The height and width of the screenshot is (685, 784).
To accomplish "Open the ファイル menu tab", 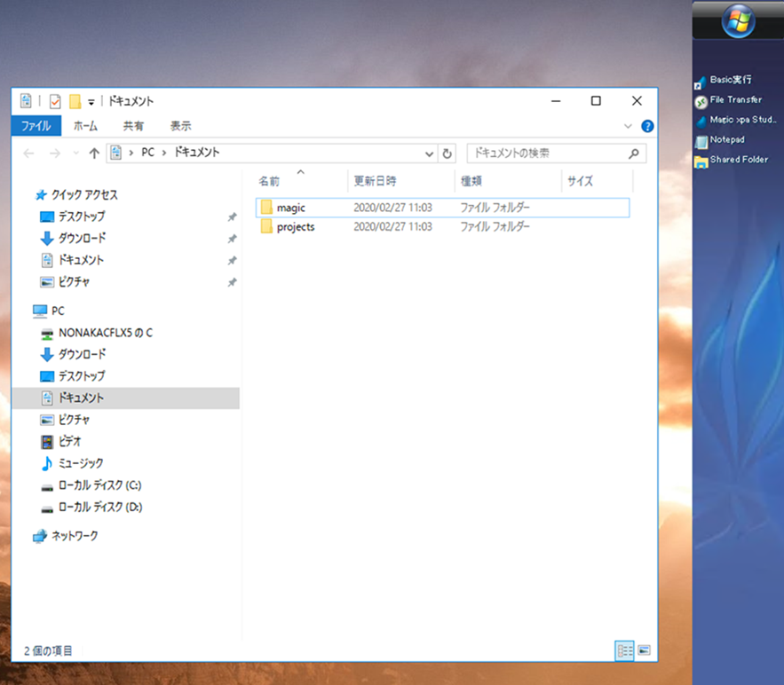I will (x=36, y=126).
